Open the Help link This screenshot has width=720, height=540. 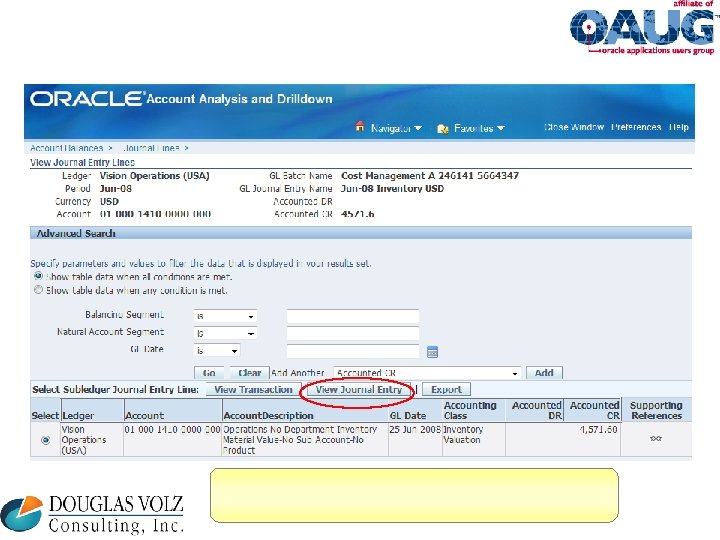(679, 127)
